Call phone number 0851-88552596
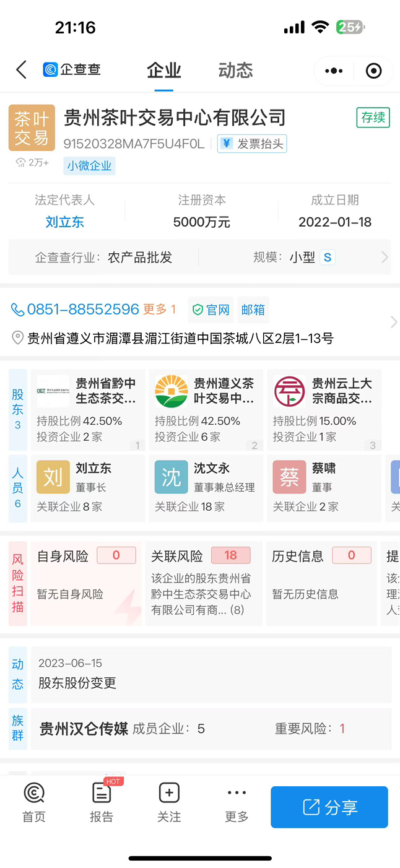The height and width of the screenshot is (868, 400). pyautogui.click(x=75, y=310)
